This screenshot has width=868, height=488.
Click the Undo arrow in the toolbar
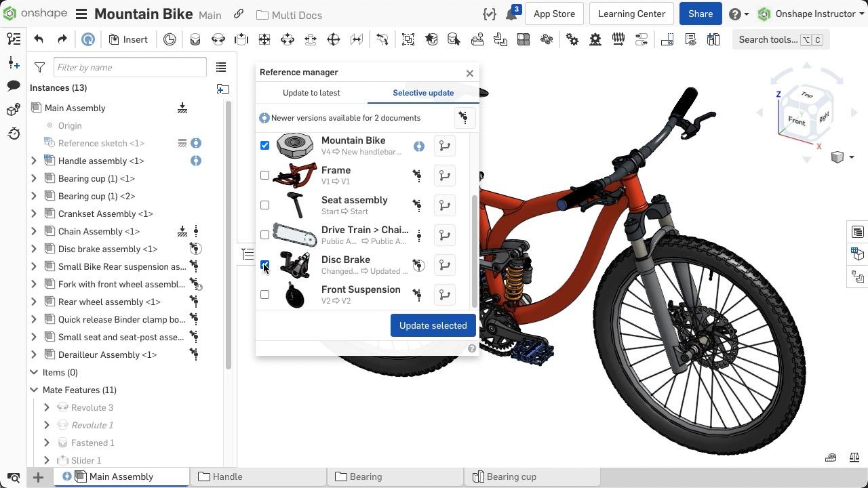[x=39, y=39]
